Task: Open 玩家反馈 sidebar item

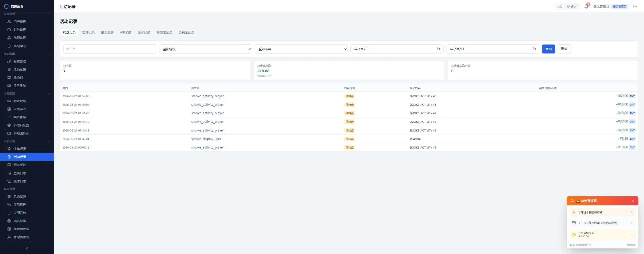Action: 27,165
